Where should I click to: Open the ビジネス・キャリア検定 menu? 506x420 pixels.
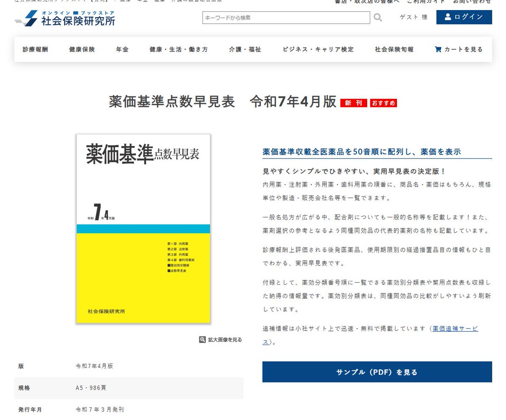318,49
